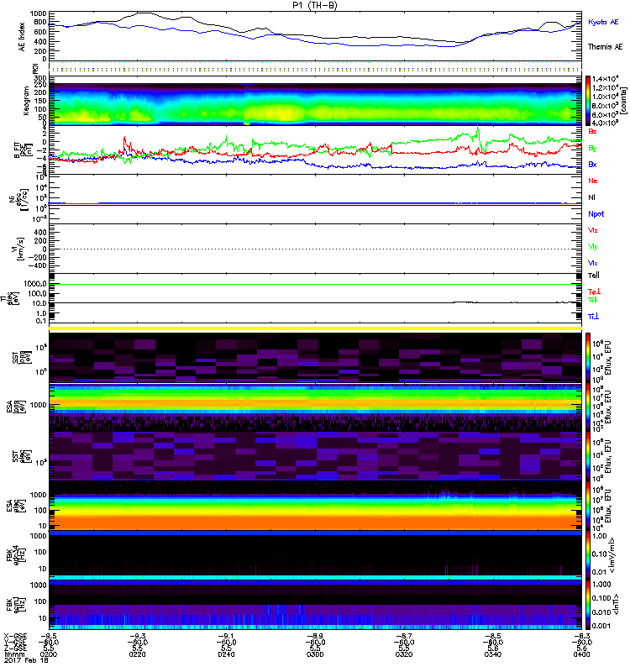Click the FBK electric field <|mV/m|> color bar
630x672 pixels.
[x=588, y=555]
